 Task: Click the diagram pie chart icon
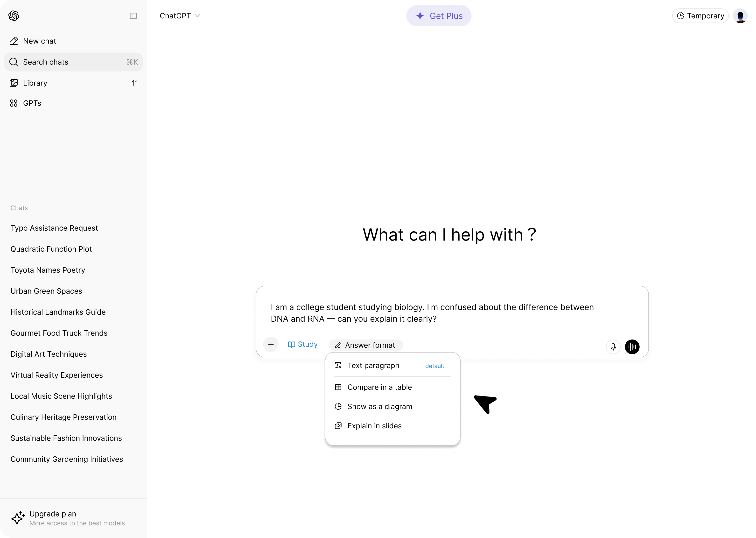coord(338,406)
